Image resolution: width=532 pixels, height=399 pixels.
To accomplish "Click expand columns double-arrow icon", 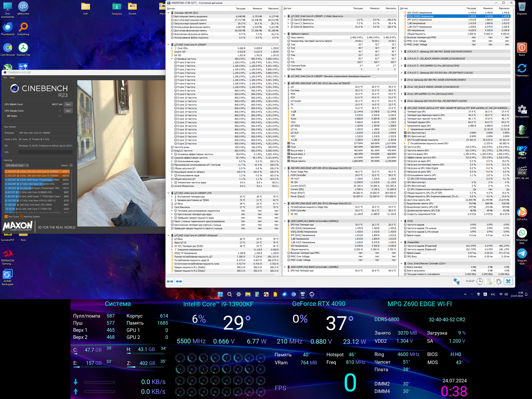I will click(170, 281).
